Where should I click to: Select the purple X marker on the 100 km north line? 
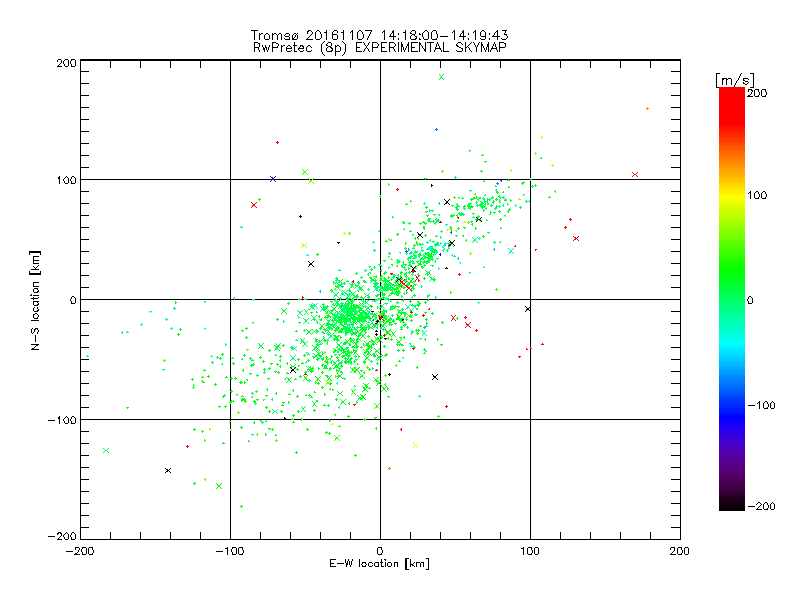tap(273, 179)
